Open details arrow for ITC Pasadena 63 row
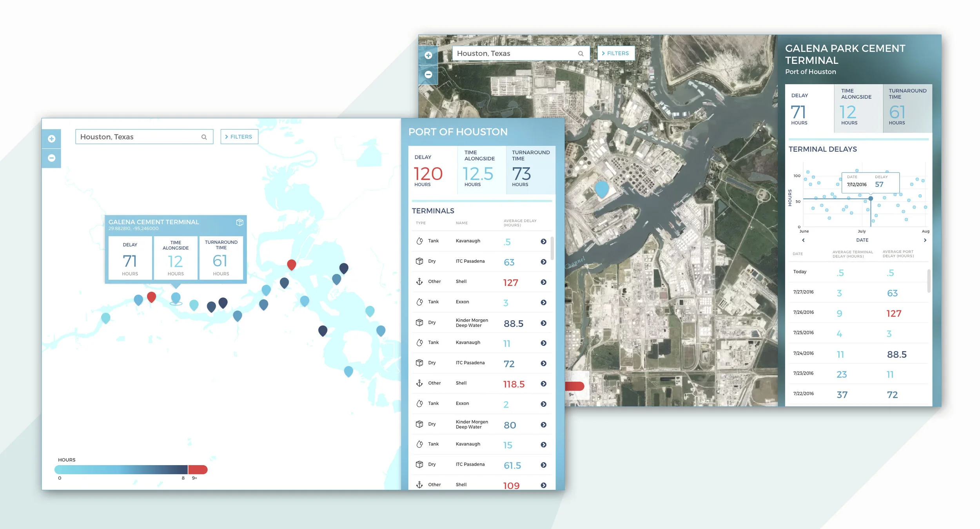Image resolution: width=980 pixels, height=529 pixels. [543, 262]
